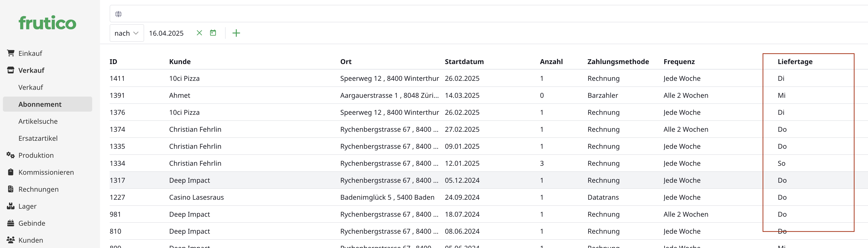Viewport: 868px width, 248px height.
Task: Open the Verkauf submenu entry
Action: click(31, 87)
